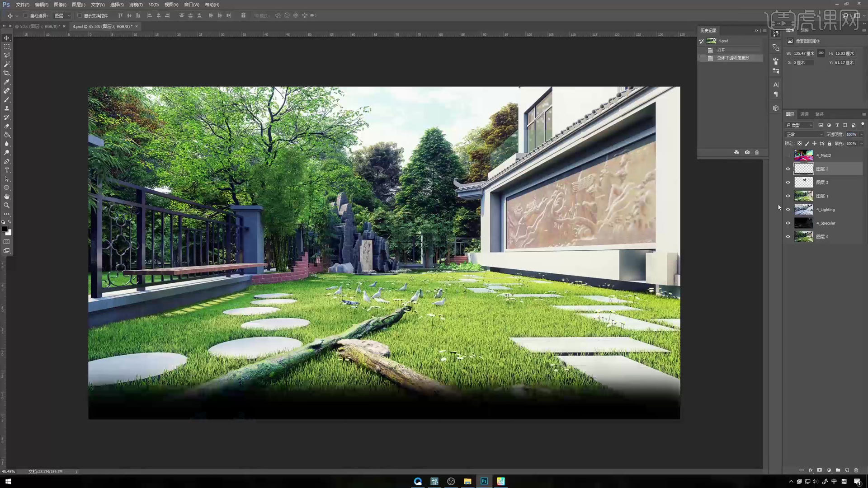
Task: Create new snapshot in History panel
Action: tap(747, 152)
